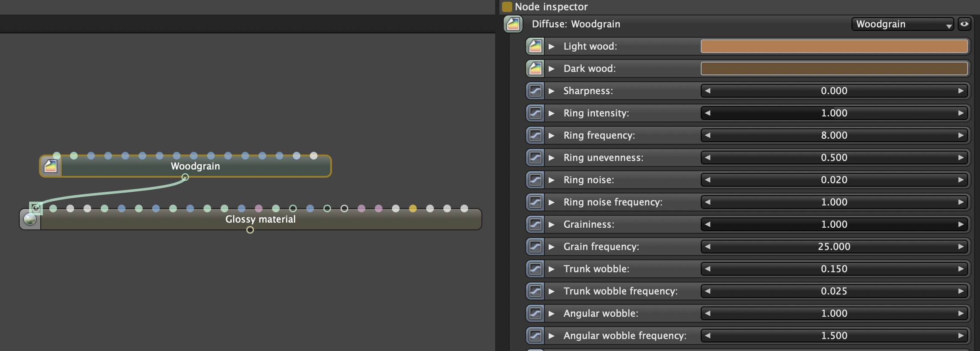Image resolution: width=980 pixels, height=351 pixels.
Task: Click the Trunk wobble node type icon
Action: 535,269
